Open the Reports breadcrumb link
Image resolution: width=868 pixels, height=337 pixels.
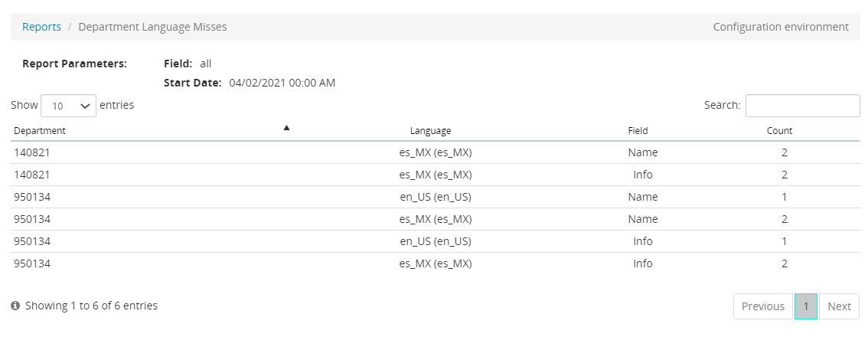click(x=41, y=27)
